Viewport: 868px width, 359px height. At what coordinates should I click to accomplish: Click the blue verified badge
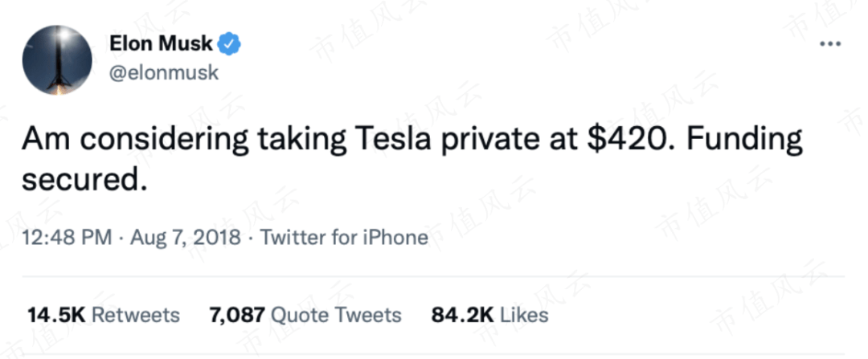tap(231, 43)
